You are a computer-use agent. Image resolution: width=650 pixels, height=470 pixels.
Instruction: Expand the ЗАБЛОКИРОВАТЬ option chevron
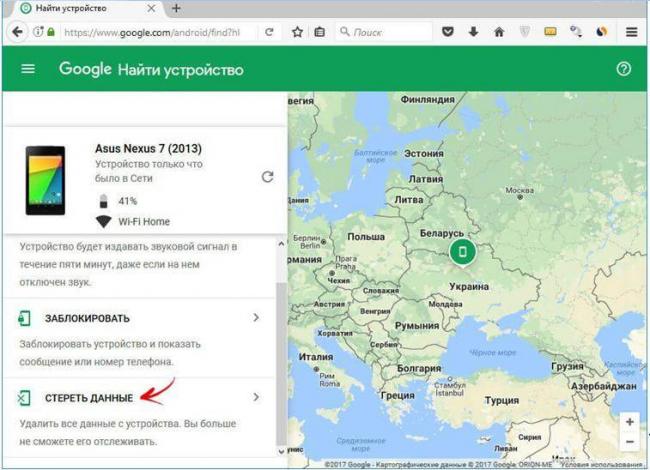point(256,318)
